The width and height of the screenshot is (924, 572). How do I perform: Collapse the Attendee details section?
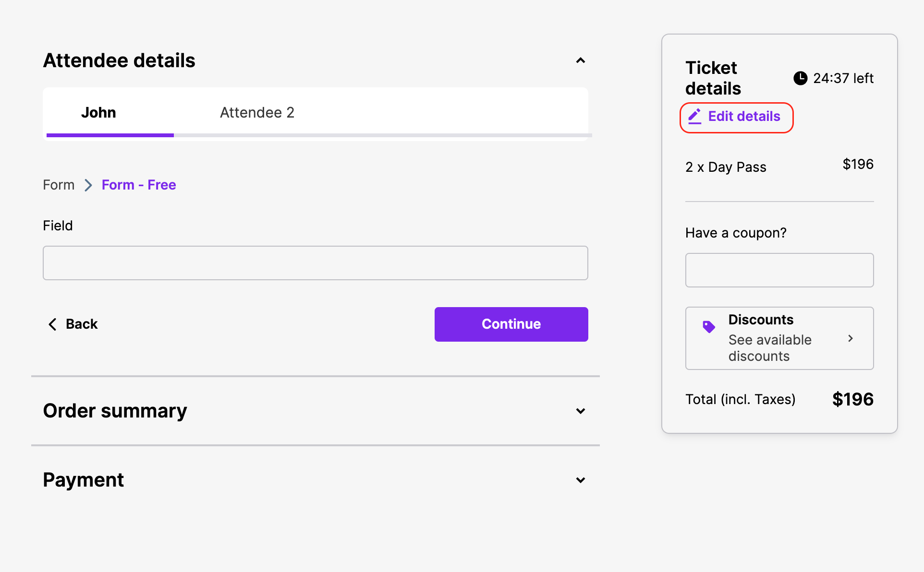click(580, 60)
